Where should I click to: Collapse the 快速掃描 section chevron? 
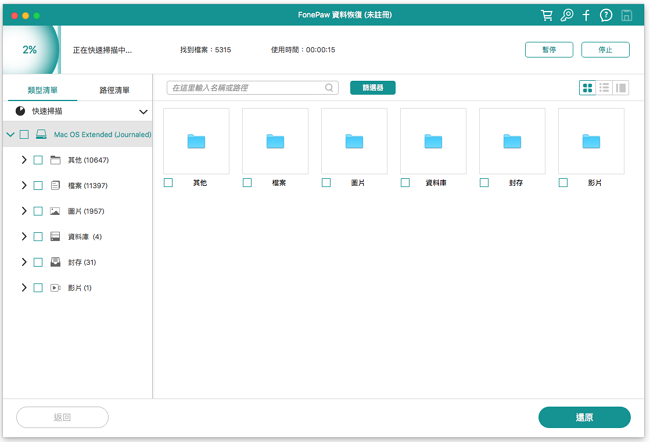pyautogui.click(x=143, y=112)
